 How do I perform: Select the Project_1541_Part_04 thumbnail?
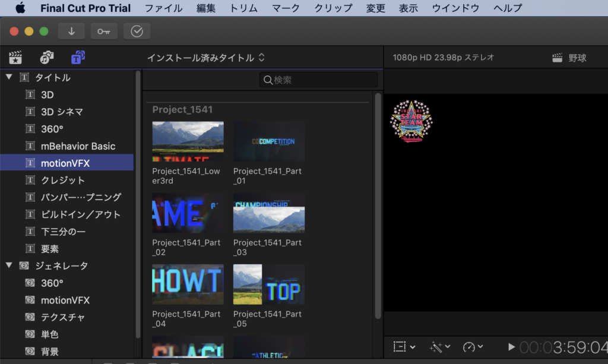tap(188, 284)
